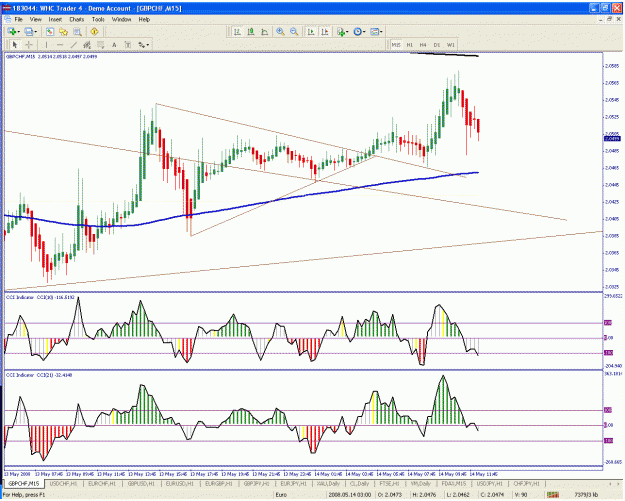
Task: Switch to the EURGBP,H1 chart tab
Action: tap(218, 483)
